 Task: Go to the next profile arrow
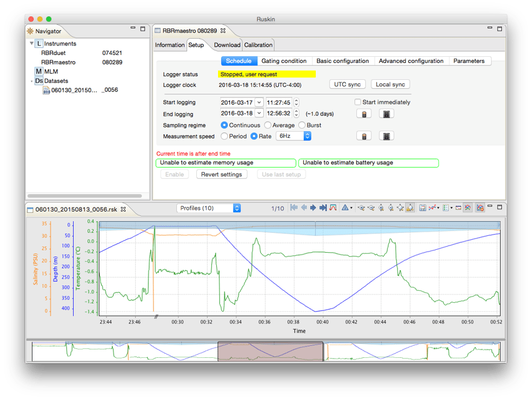tap(313, 208)
